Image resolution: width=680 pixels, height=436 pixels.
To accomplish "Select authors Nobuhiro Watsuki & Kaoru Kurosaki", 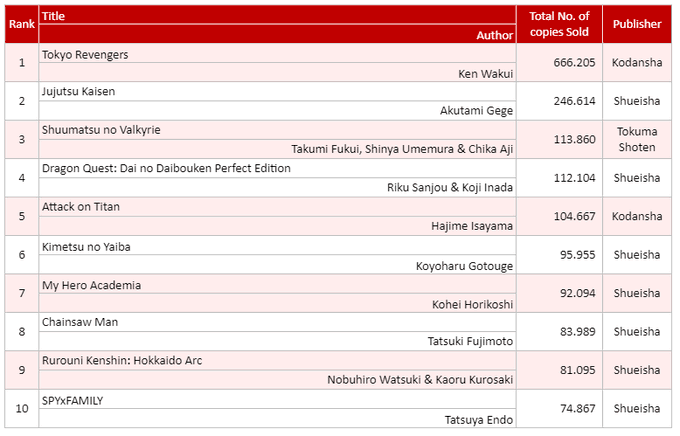I will click(420, 380).
